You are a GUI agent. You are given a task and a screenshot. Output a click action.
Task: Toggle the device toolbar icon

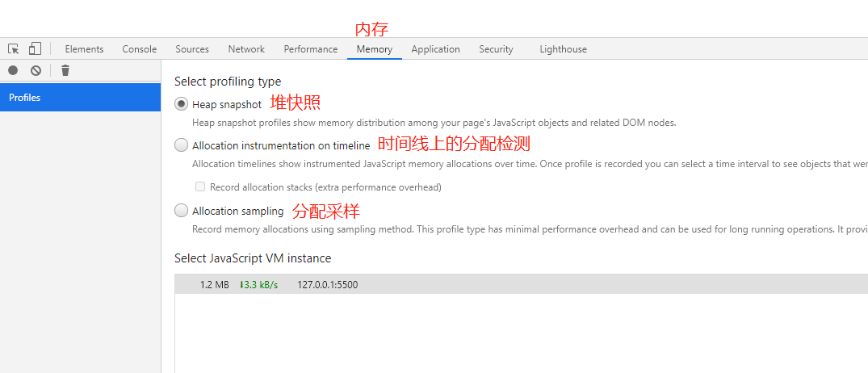click(35, 48)
